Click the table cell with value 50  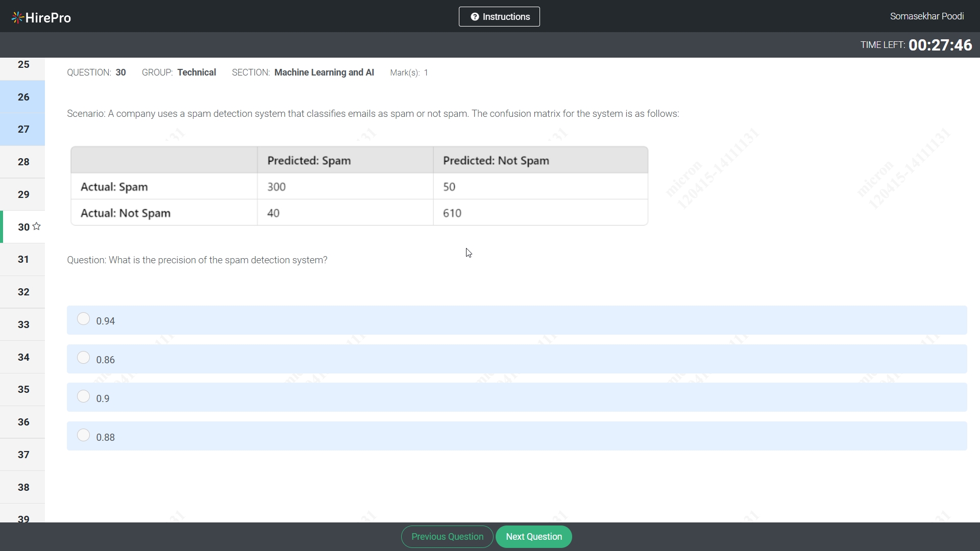coord(541,187)
